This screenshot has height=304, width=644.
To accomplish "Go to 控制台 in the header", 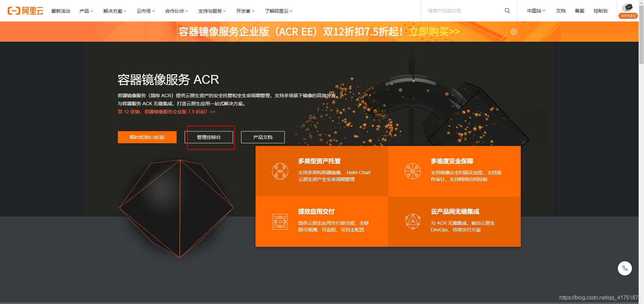I will point(601,11).
